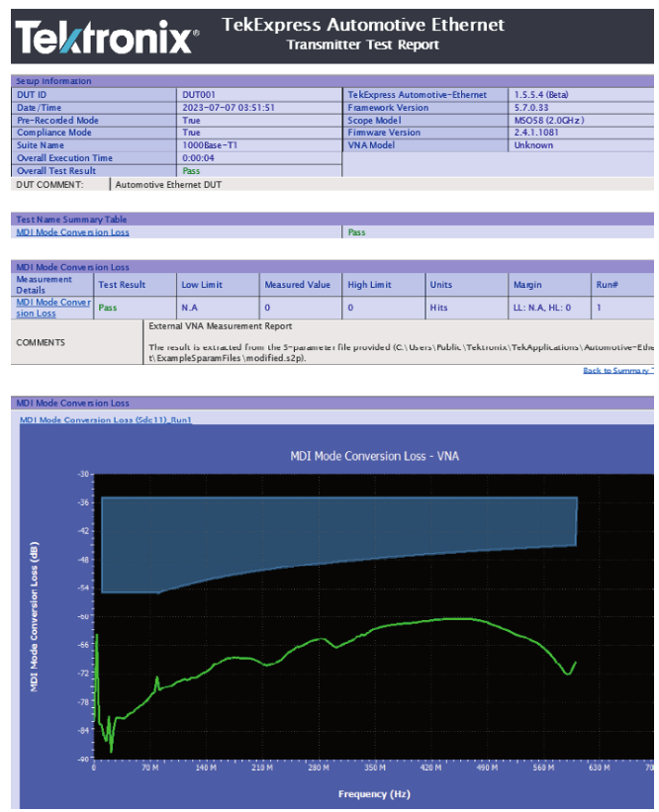
Task: Follow the Back to Summary link
Action: [x=617, y=370]
